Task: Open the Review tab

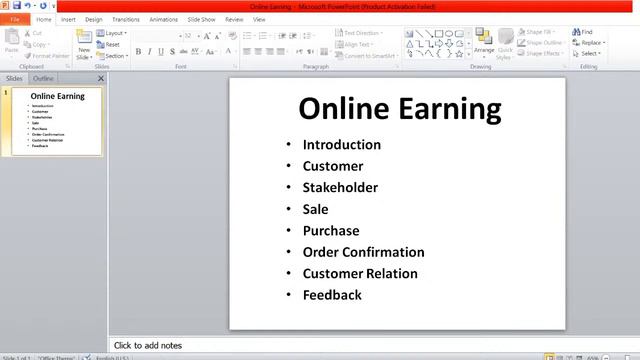Action: (x=234, y=20)
